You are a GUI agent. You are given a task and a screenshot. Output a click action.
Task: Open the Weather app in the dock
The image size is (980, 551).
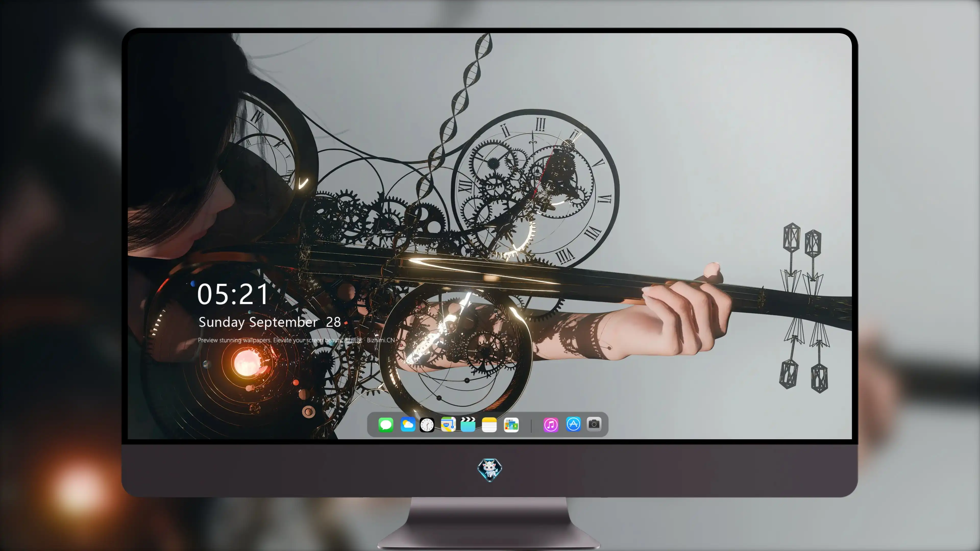(x=408, y=424)
